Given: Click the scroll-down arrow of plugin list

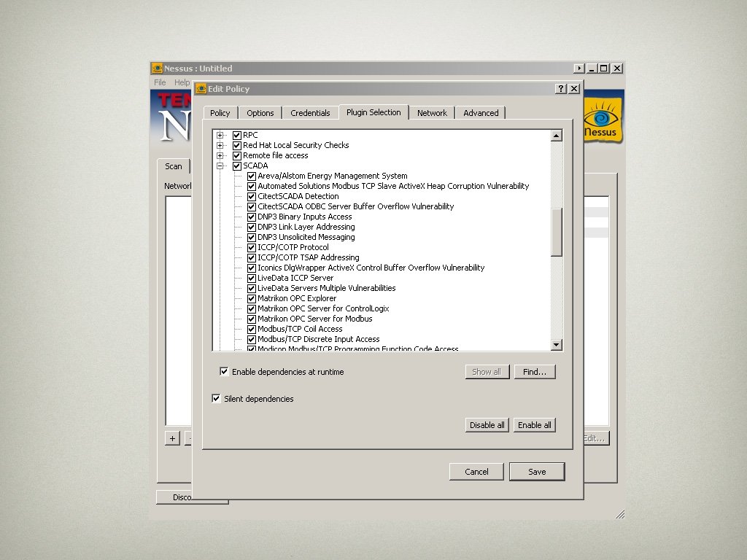Looking at the screenshot, I should click(557, 344).
